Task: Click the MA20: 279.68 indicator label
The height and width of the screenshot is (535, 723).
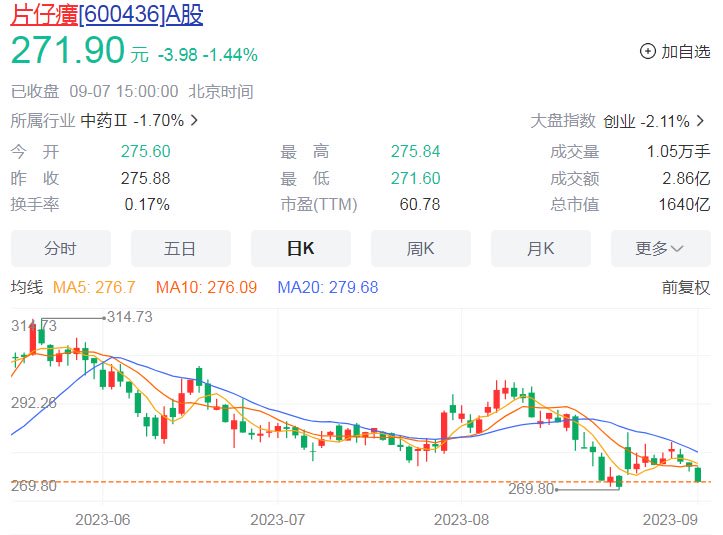Action: pyautogui.click(x=328, y=287)
